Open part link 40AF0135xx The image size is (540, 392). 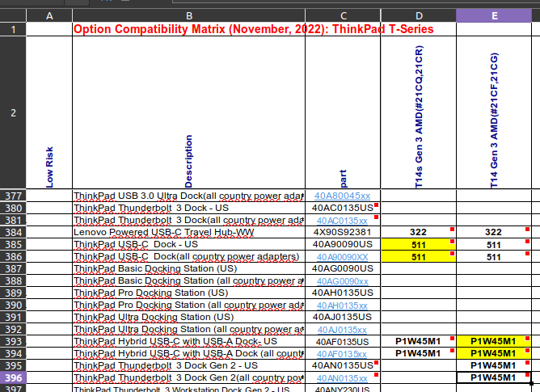coord(342,354)
